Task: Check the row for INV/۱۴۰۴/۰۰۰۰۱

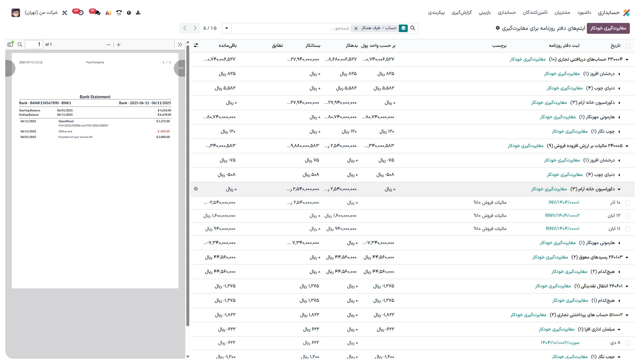Action: click(627, 203)
